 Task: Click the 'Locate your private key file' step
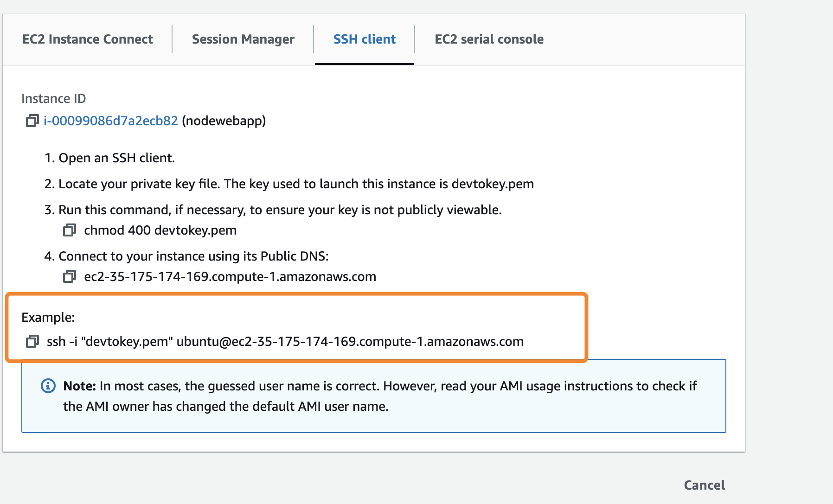[x=289, y=184]
